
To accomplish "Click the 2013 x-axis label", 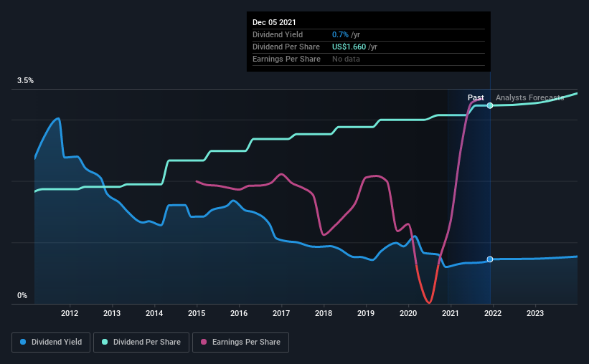I will pos(112,313).
